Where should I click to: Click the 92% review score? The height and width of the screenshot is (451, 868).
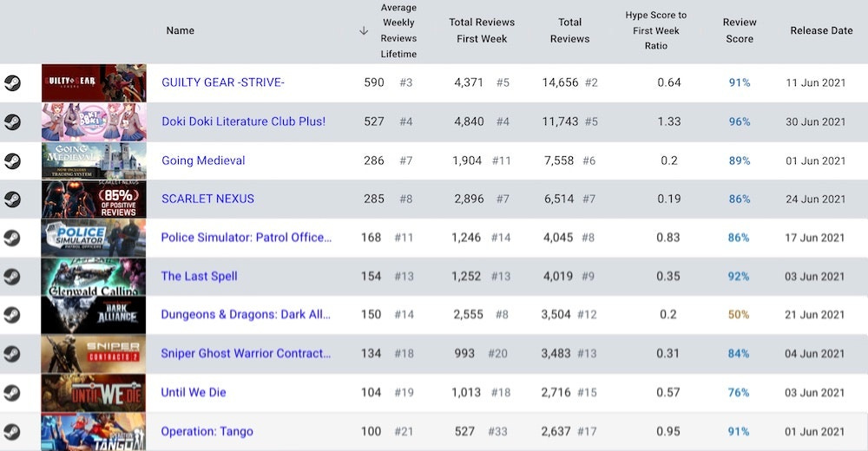739,276
